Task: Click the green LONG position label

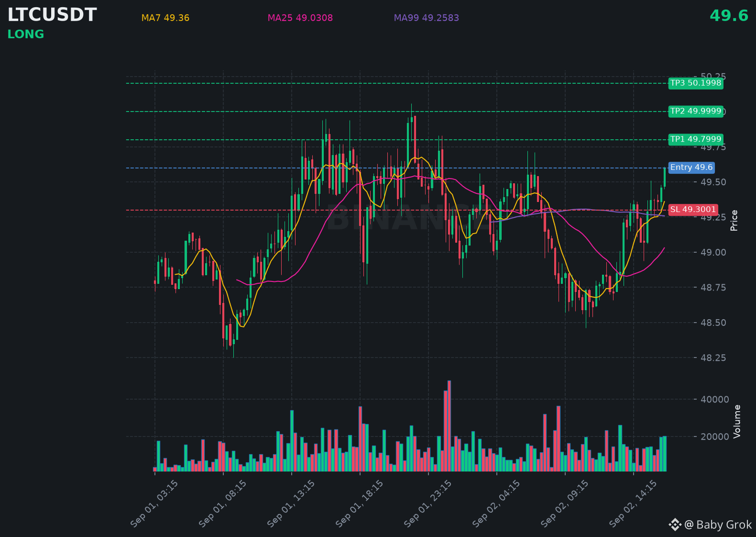Action: tap(26, 34)
